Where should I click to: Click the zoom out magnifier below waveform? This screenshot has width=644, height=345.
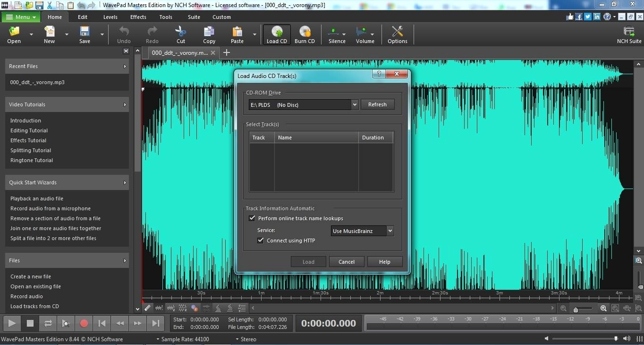coord(563,308)
